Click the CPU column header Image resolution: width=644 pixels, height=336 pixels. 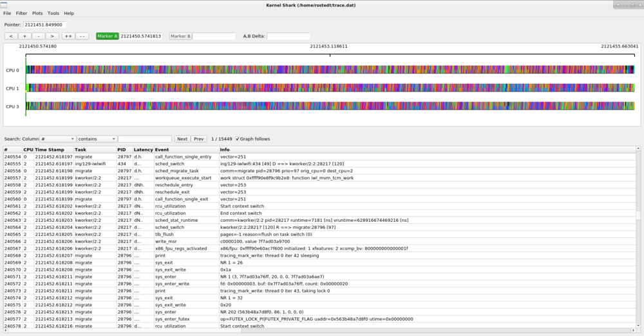[28, 150]
